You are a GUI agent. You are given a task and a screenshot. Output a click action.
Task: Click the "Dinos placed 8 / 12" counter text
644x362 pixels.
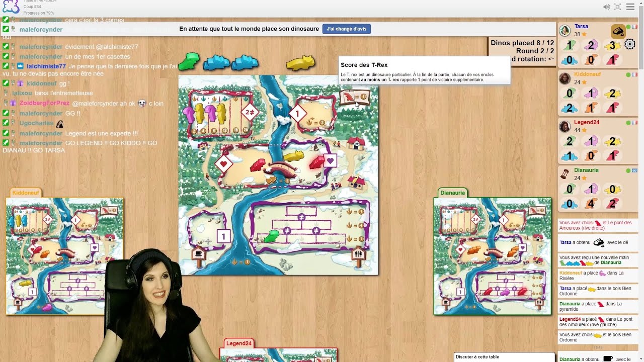pyautogui.click(x=522, y=43)
